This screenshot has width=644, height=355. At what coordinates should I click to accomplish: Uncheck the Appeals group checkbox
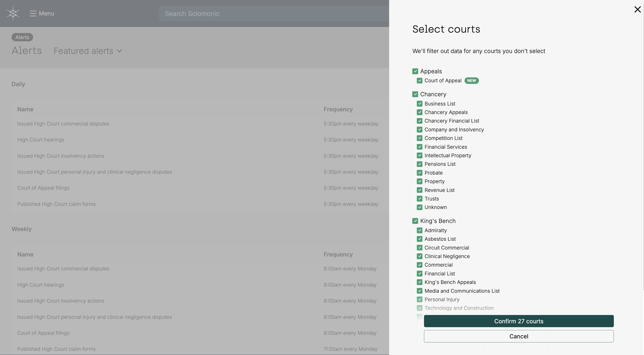click(415, 71)
